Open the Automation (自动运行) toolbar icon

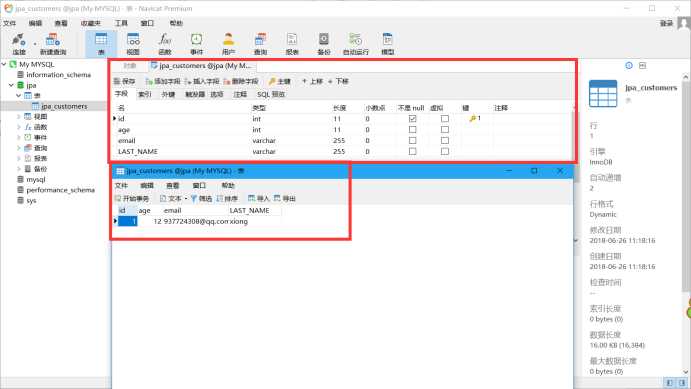tap(356, 44)
